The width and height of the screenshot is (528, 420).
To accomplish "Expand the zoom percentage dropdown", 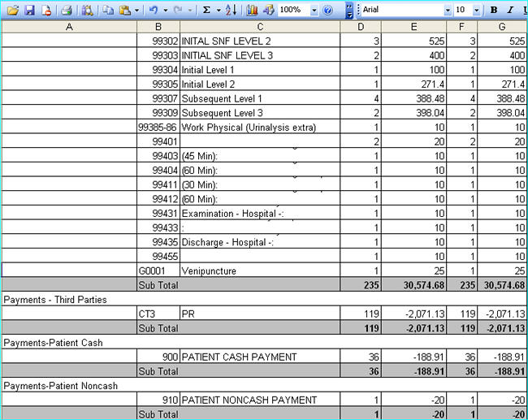I will pyautogui.click(x=314, y=10).
